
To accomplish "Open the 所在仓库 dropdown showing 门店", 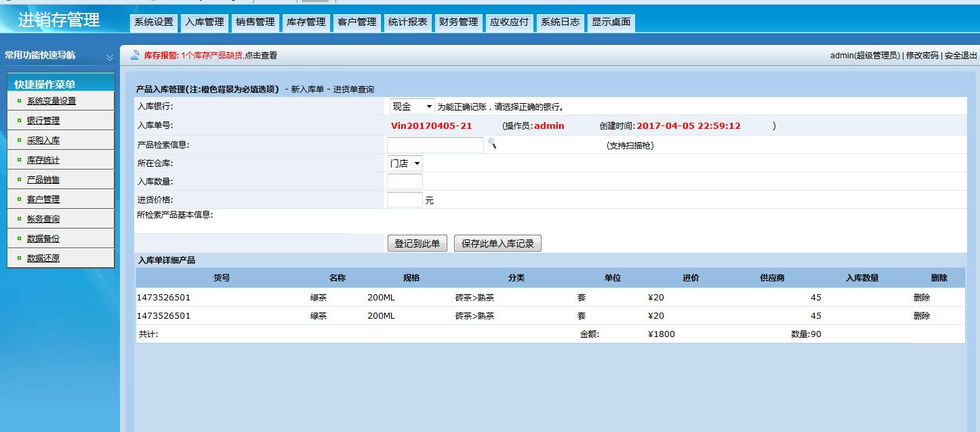I will click(405, 163).
